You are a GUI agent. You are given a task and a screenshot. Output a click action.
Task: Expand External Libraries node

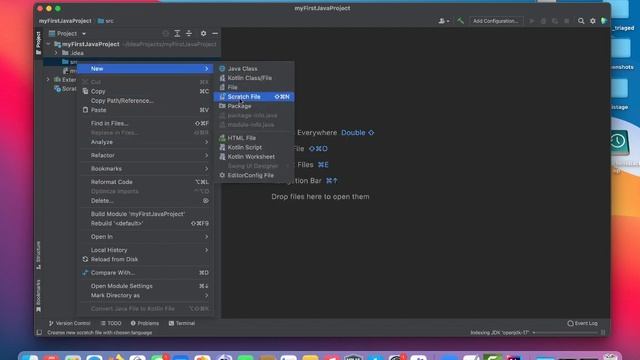(49, 80)
